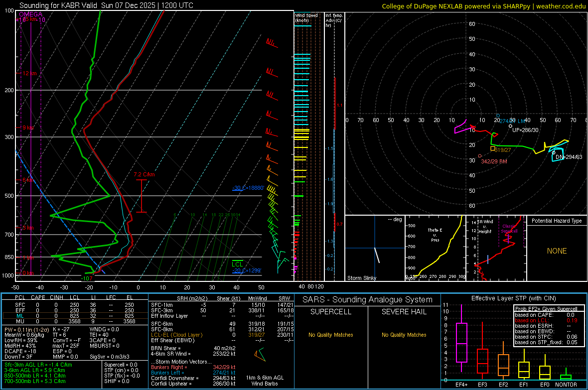The image size is (588, 390).
Task: Select the highlighted ML parcel row
Action: 75,316
